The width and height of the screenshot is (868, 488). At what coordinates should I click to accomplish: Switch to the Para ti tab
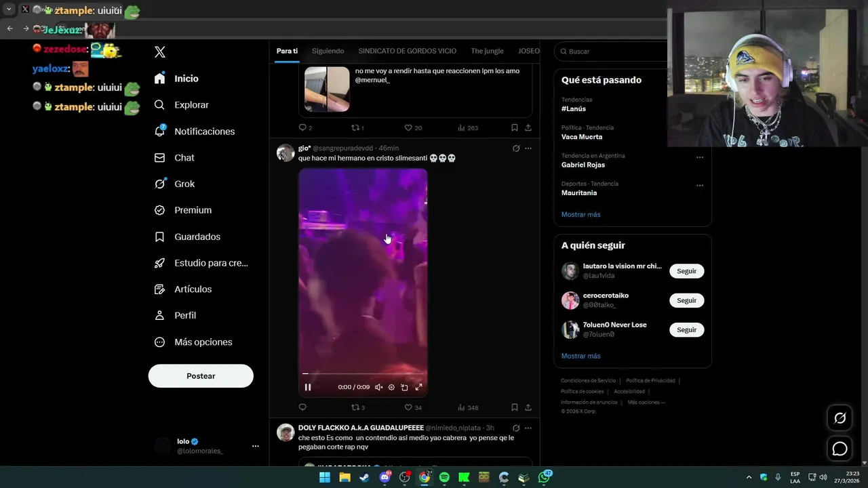click(287, 51)
